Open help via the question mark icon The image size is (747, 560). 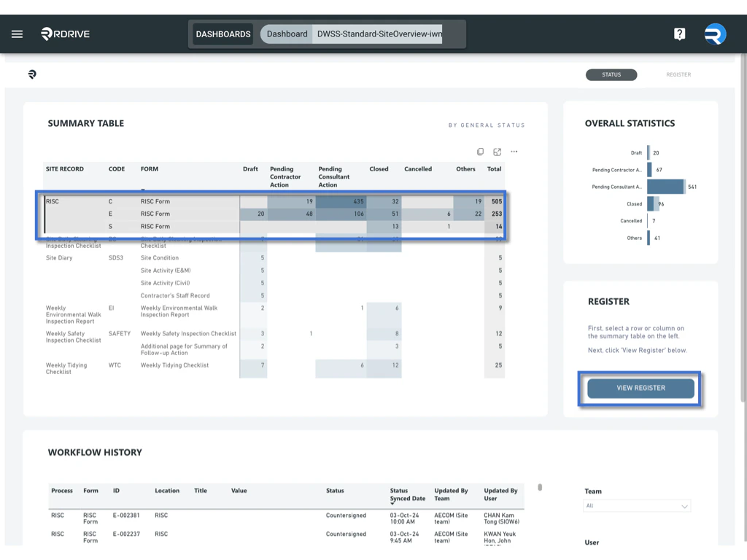679,34
